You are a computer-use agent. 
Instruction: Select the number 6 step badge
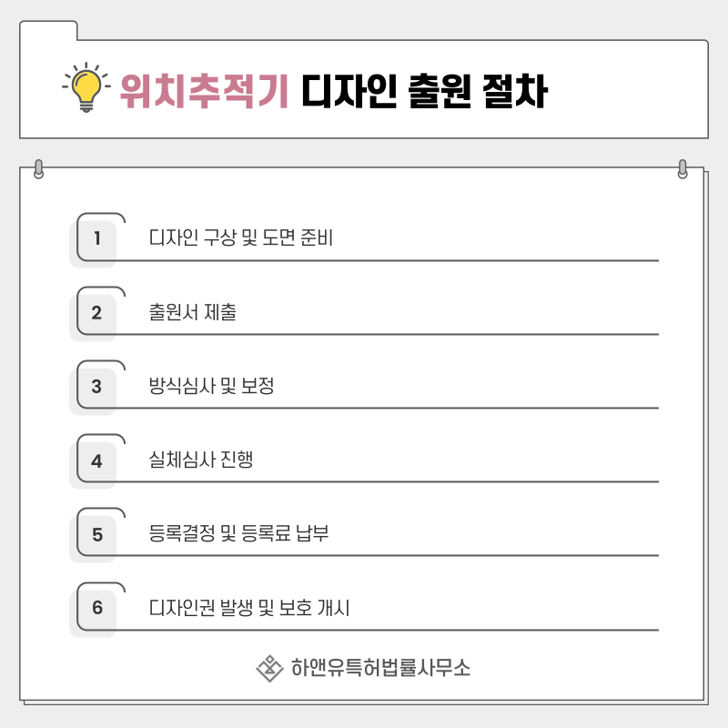pos(96,608)
